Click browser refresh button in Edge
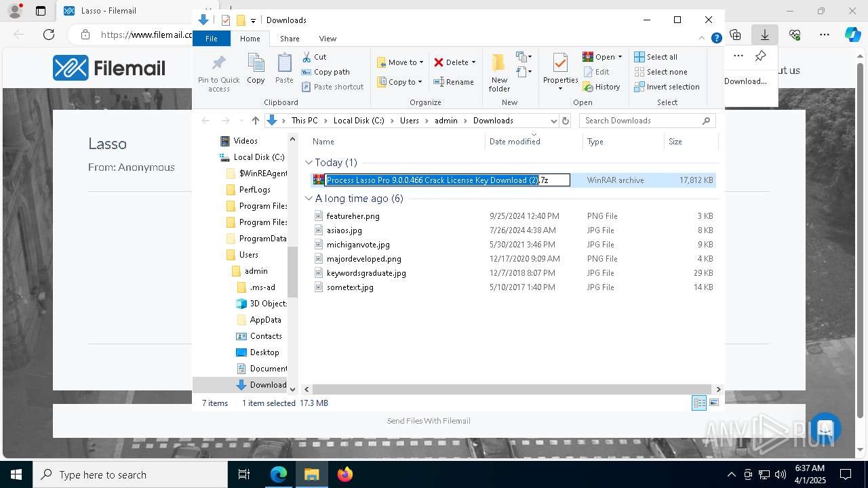The width and height of the screenshot is (868, 488). click(x=49, y=35)
